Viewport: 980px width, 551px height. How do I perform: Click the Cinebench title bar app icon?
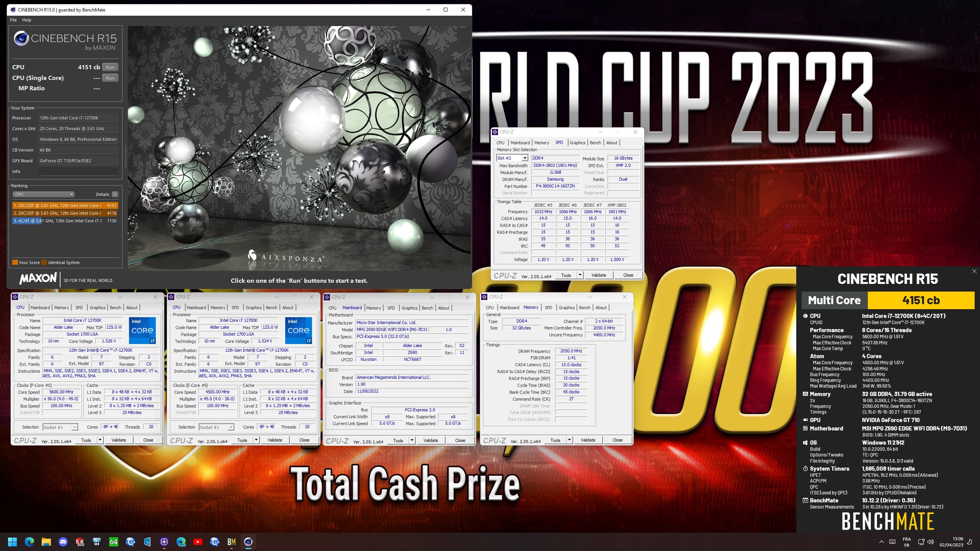pyautogui.click(x=12, y=10)
